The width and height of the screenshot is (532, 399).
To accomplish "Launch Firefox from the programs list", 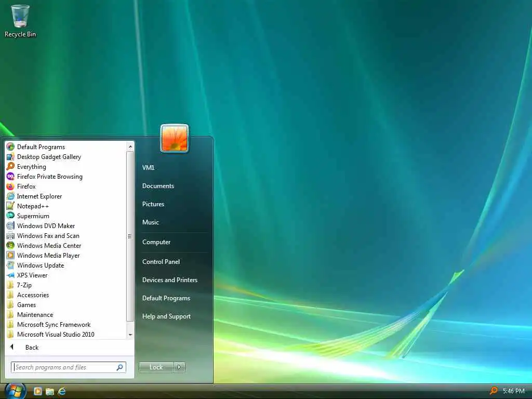I will click(10, 186).
